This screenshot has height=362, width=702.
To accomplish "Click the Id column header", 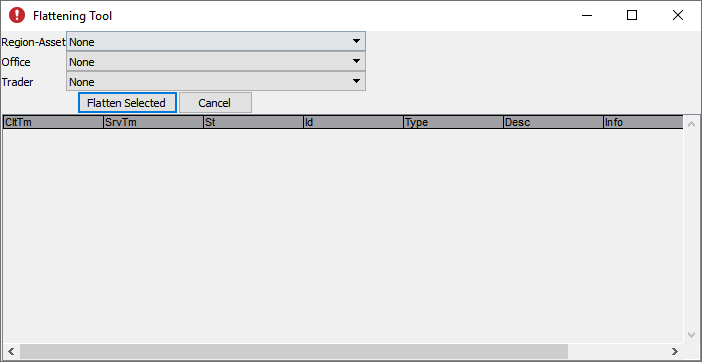I will click(x=353, y=122).
